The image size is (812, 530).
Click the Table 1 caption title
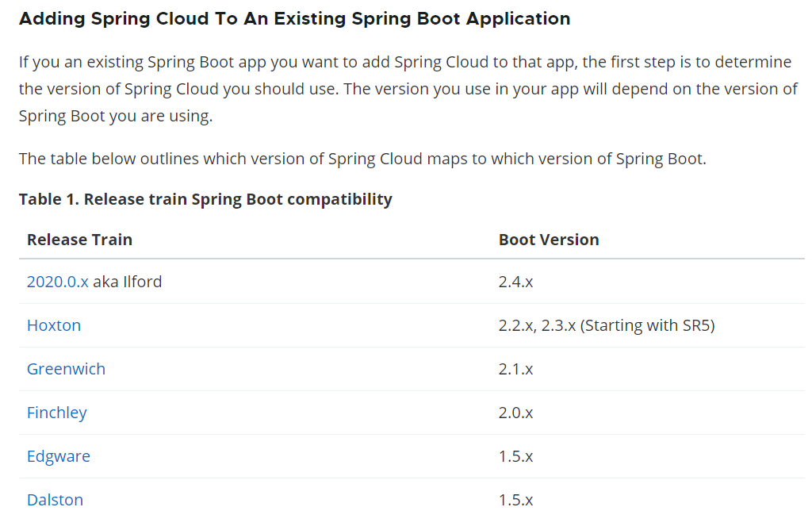205,199
